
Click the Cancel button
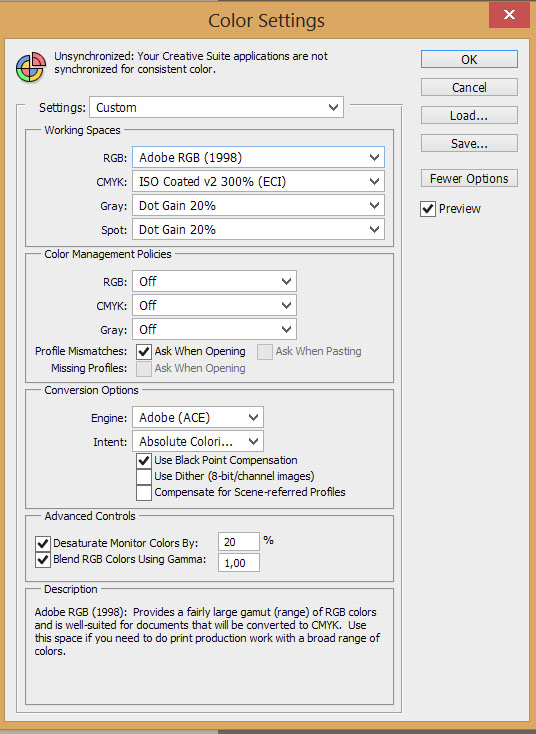pyautogui.click(x=469, y=88)
